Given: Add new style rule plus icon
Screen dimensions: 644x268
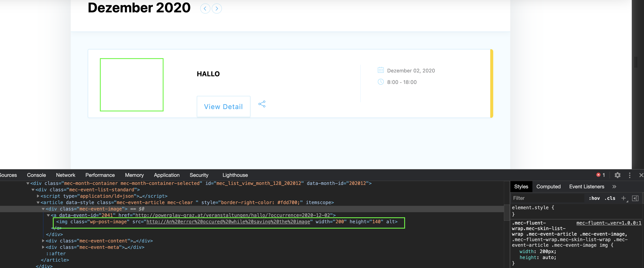Looking at the screenshot, I should click(x=623, y=198).
